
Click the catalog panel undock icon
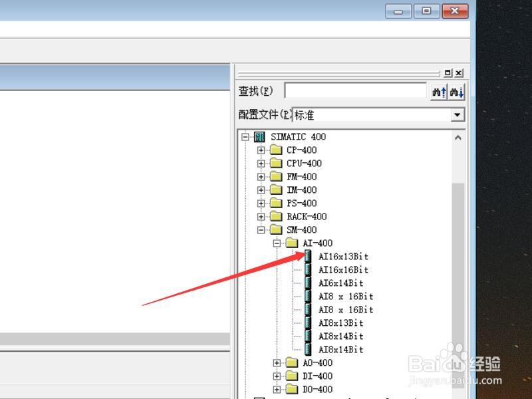tap(448, 72)
